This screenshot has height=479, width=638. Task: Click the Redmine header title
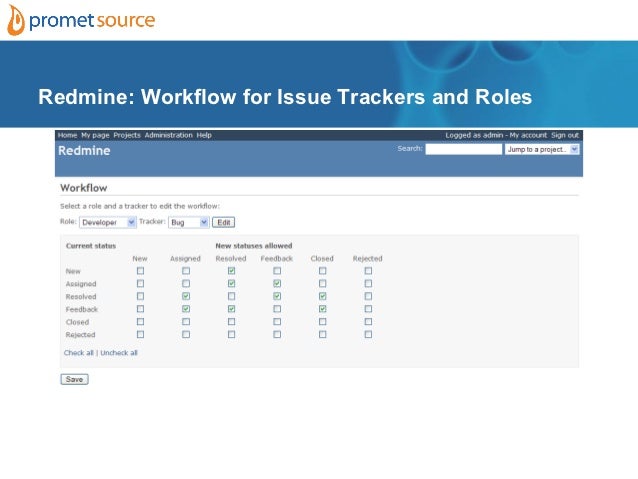pyautogui.click(x=84, y=151)
